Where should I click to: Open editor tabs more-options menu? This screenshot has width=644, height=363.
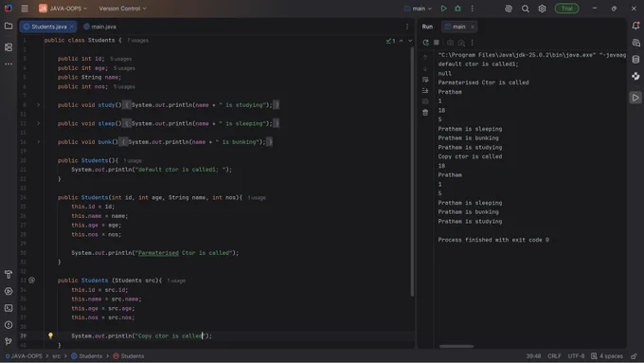[x=407, y=27]
